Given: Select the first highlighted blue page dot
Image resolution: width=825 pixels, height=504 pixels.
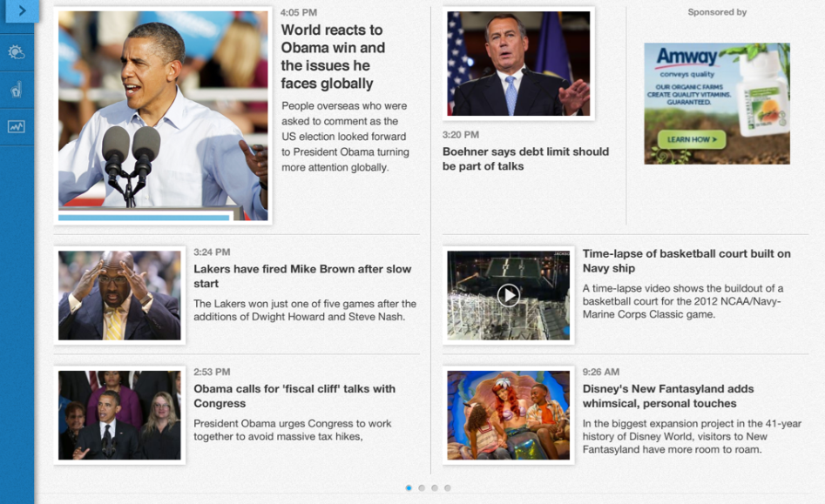Looking at the screenshot, I should point(409,488).
